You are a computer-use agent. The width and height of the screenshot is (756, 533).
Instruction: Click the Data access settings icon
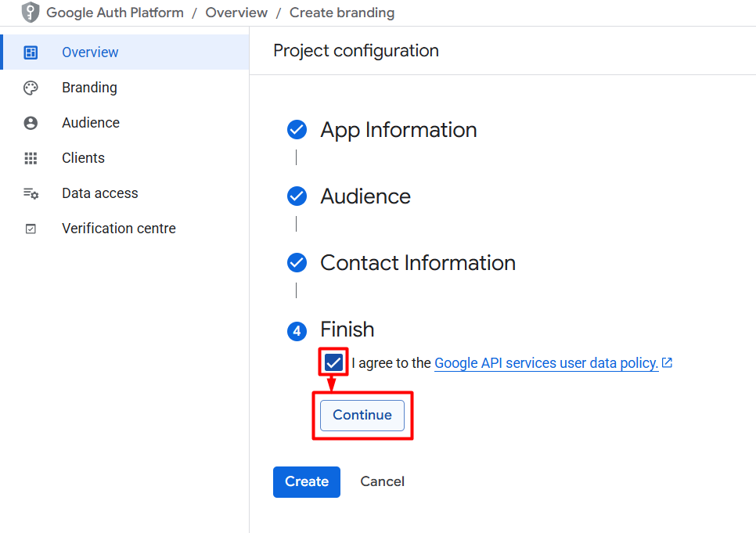(x=31, y=193)
